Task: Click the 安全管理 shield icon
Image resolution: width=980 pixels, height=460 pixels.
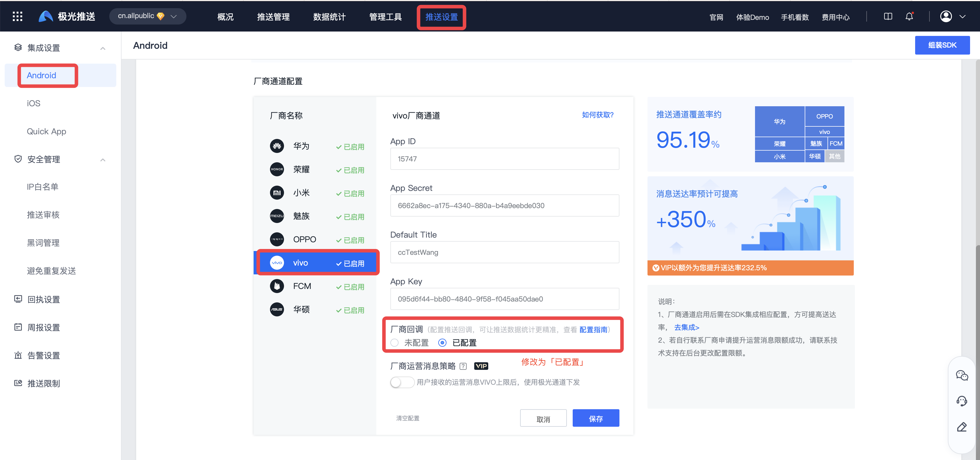Action: click(18, 159)
